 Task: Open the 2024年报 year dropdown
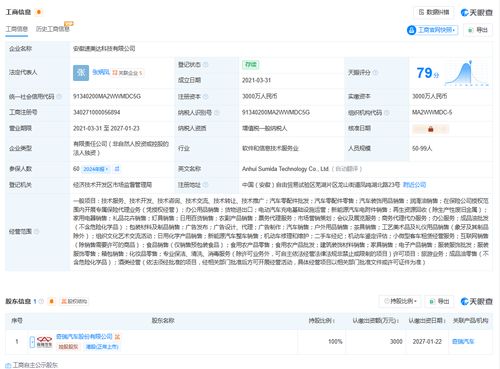point(95,169)
